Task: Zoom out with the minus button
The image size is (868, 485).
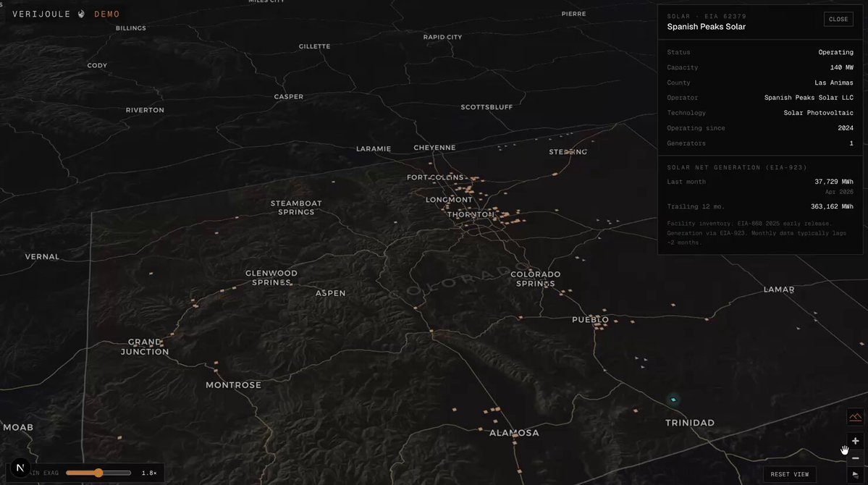Action: click(x=855, y=458)
